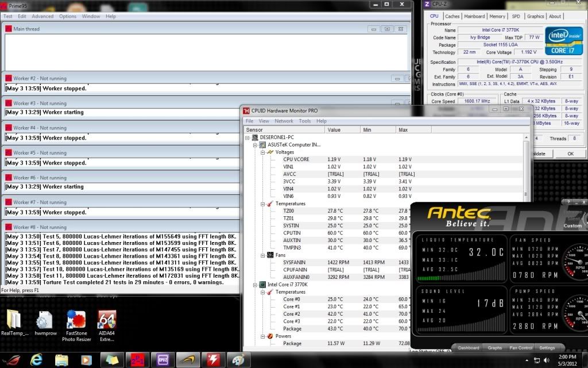The height and width of the screenshot is (368, 588).
Task: Switch to CPU-Z via taskbar icon
Action: tap(163, 361)
